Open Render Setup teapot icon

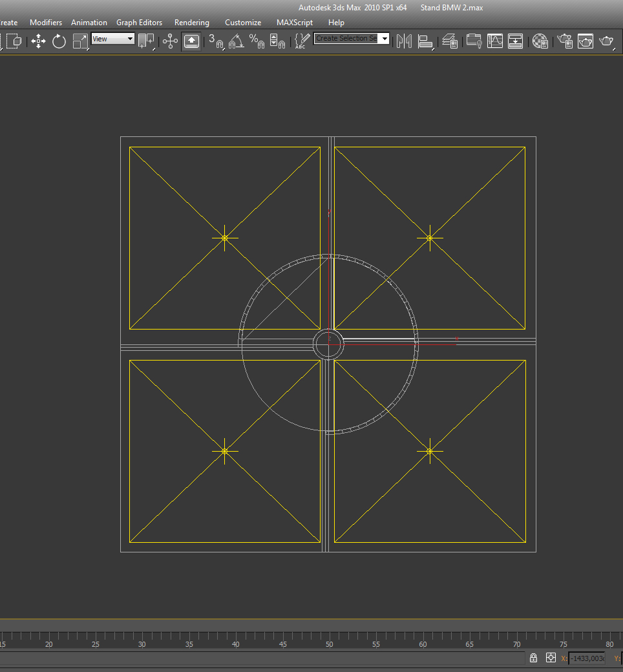[x=565, y=41]
